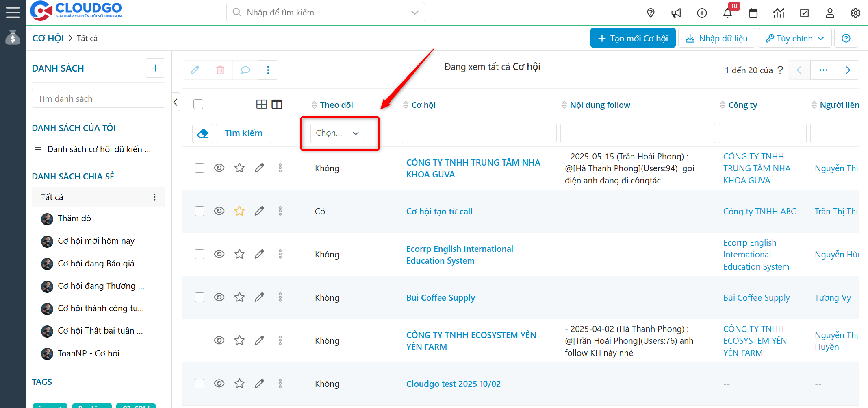The width and height of the screenshot is (868, 408).
Task: Open the hamburger menu at top left
Action: coord(13,12)
